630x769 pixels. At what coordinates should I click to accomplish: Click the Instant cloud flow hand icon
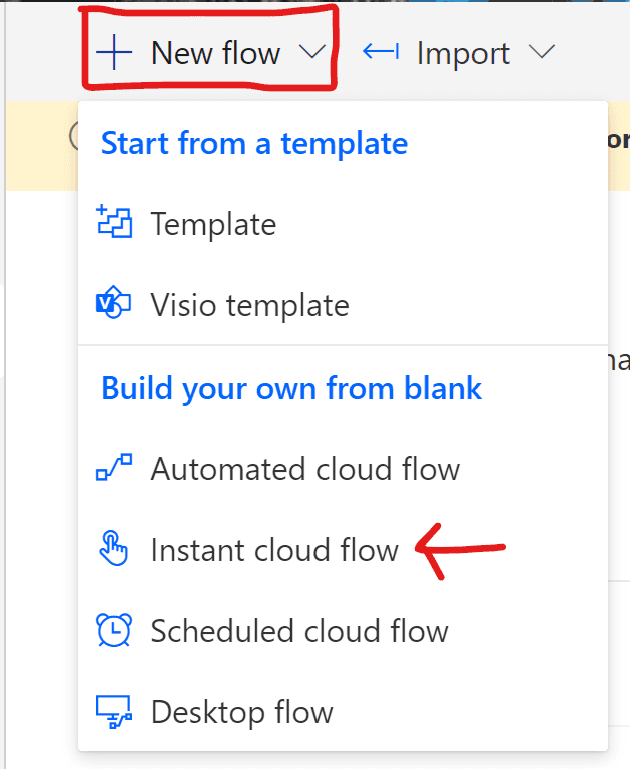[x=113, y=549]
